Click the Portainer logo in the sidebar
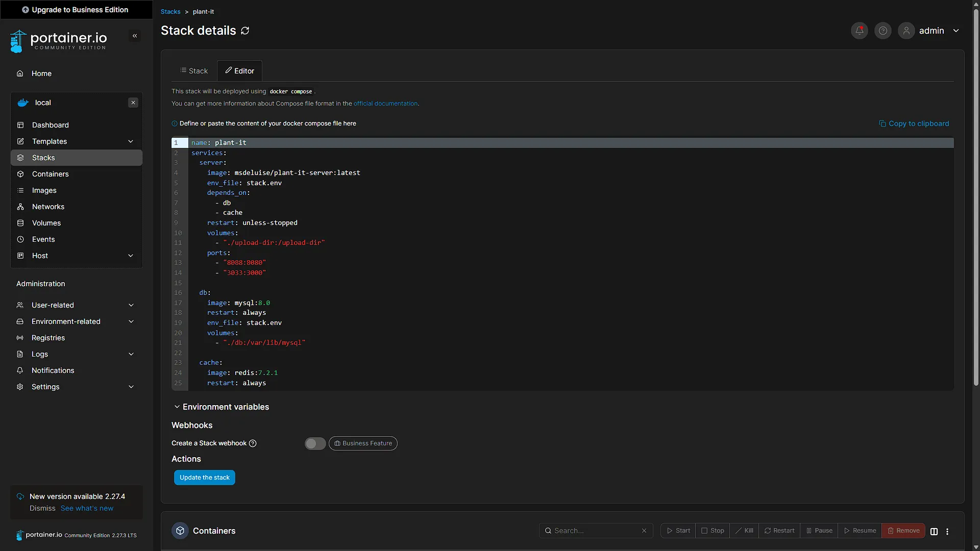Viewport: 980px width, 551px height. 58,41
